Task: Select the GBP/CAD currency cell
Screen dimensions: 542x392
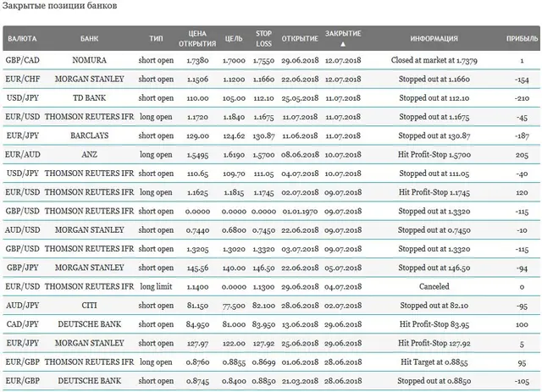Action: click(x=23, y=60)
